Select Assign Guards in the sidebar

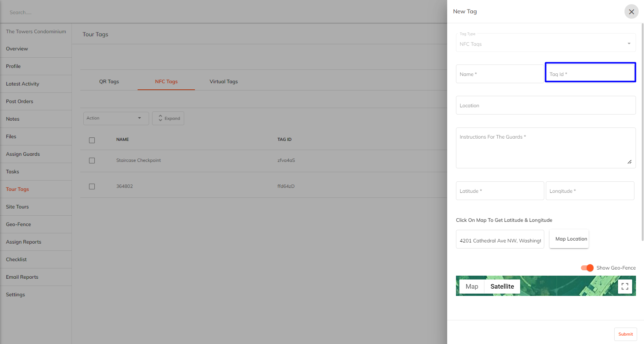[23, 154]
